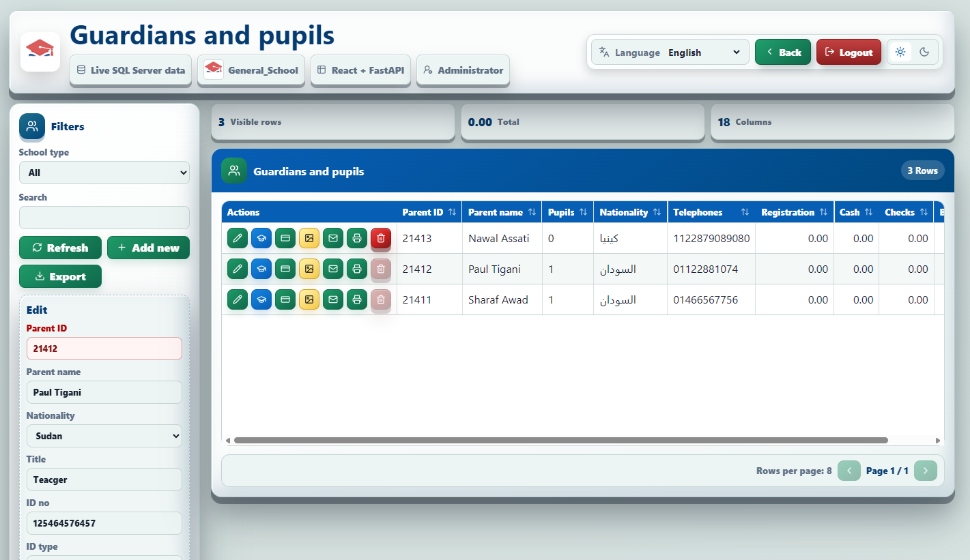This screenshot has width=970, height=560.
Task: Click the Administrator badge
Action: click(x=463, y=70)
